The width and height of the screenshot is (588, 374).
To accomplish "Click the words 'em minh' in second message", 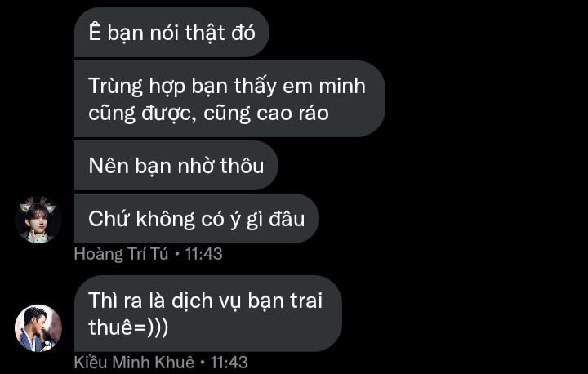I will pyautogui.click(x=324, y=87).
